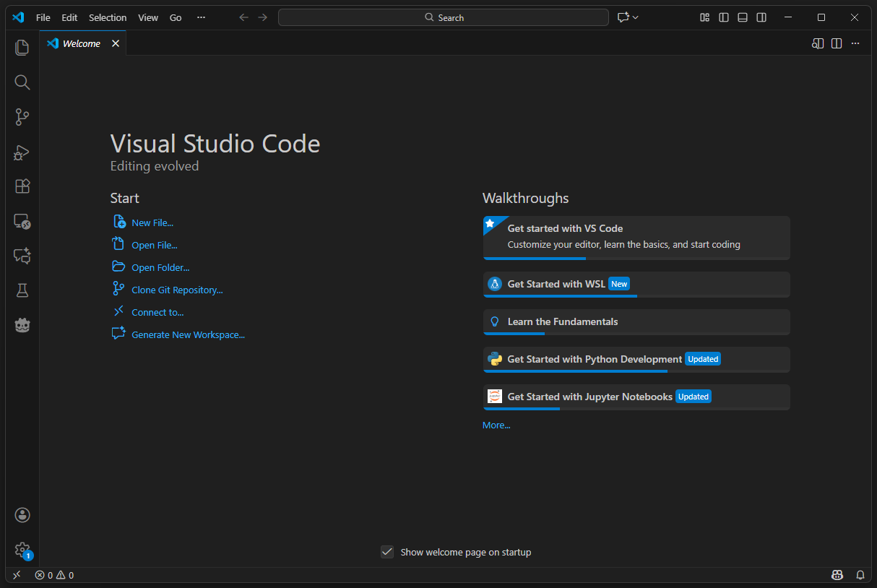877x588 pixels.
Task: Open editor actions ellipsis menu
Action: pos(855,43)
